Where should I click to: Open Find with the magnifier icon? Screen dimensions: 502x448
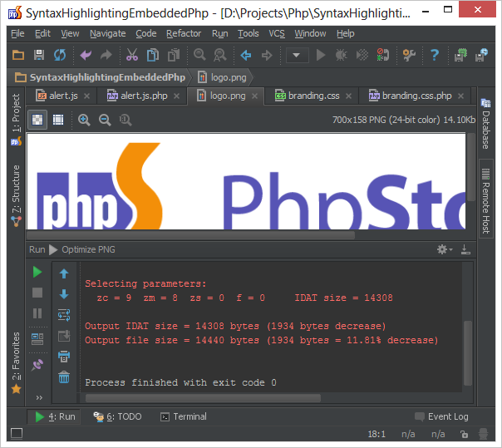coord(199,55)
